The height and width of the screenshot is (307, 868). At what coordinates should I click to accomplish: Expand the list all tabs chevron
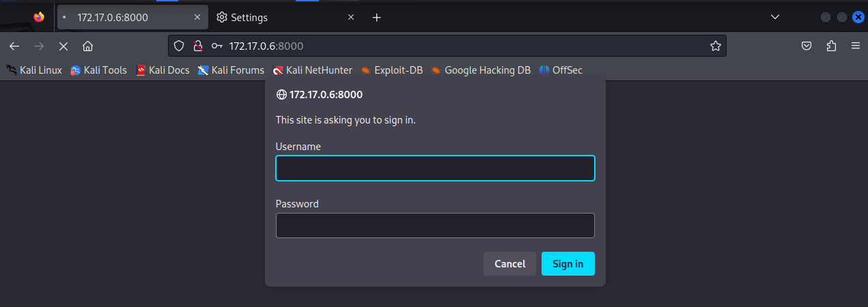coord(775,17)
